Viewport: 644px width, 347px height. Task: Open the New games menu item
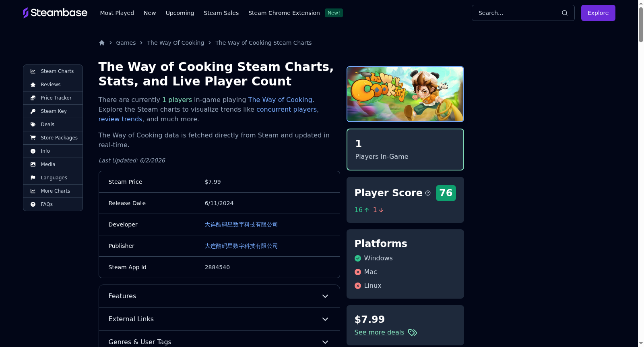coord(150,13)
